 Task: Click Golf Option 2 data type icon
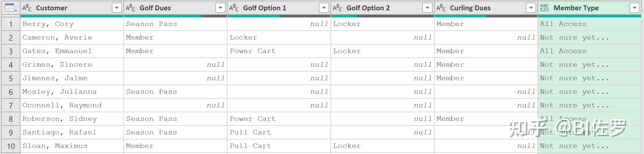click(337, 8)
